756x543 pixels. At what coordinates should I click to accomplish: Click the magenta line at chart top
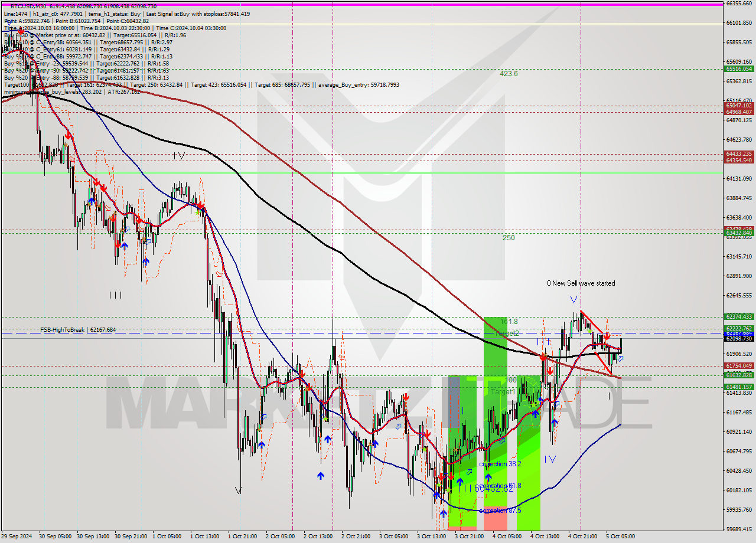pos(361,4)
